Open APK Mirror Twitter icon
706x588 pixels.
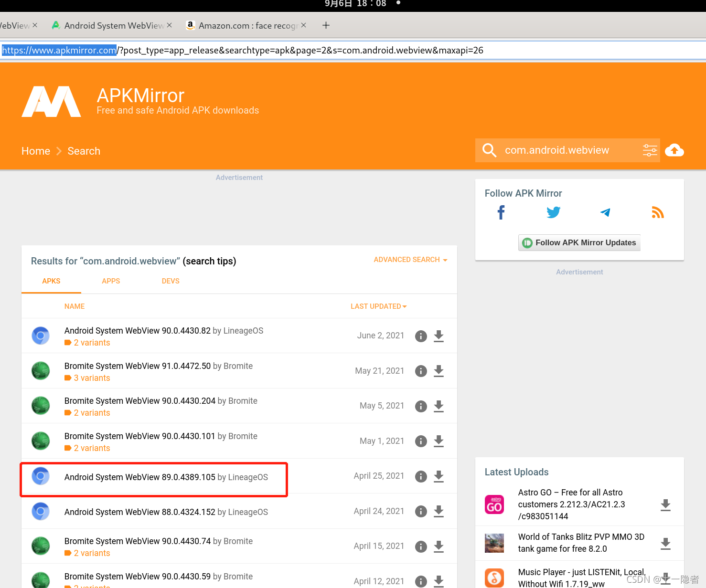pos(553,212)
